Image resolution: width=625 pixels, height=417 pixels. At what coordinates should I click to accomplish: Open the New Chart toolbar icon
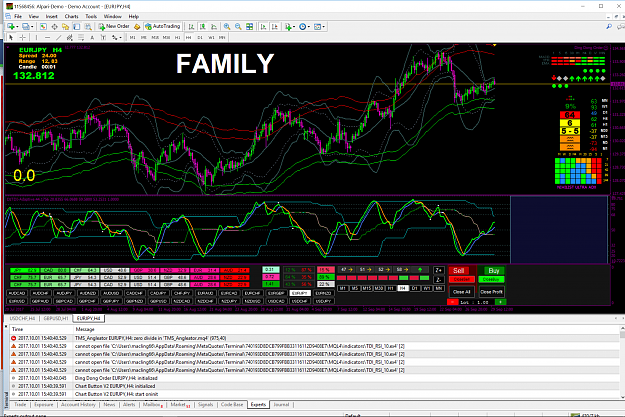tap(11, 26)
